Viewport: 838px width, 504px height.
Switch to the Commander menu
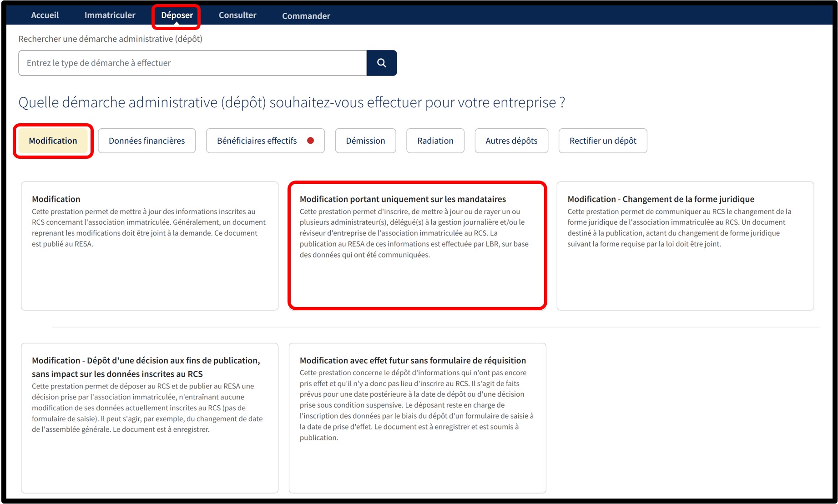pyautogui.click(x=306, y=16)
